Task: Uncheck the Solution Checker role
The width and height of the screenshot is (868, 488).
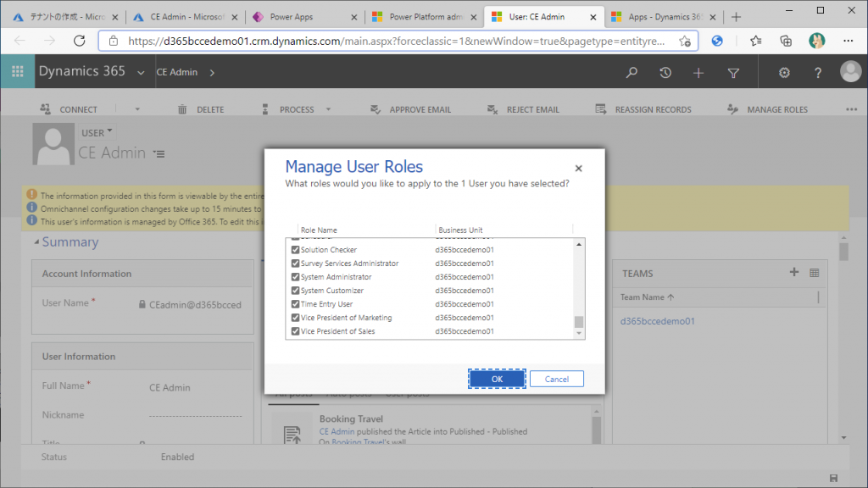Action: click(295, 250)
